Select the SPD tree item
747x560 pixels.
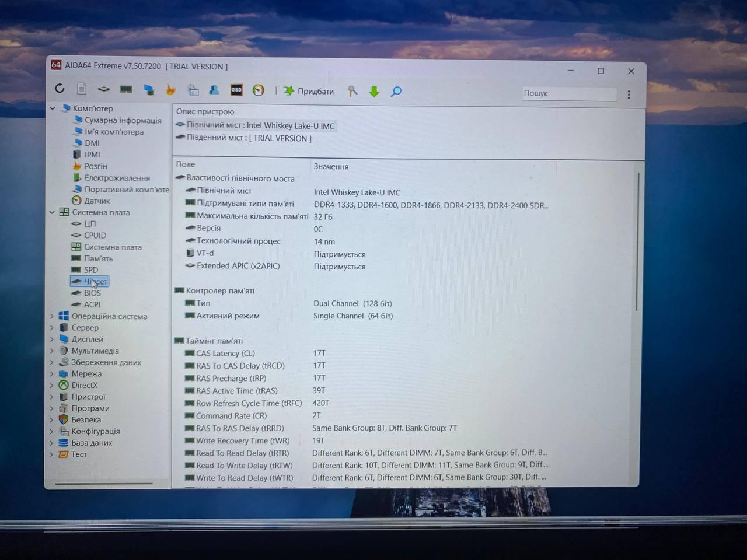(x=90, y=270)
